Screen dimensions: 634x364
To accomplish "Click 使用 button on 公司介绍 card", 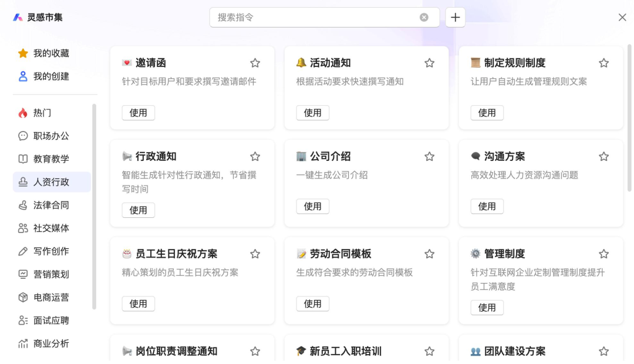I will [x=312, y=207].
